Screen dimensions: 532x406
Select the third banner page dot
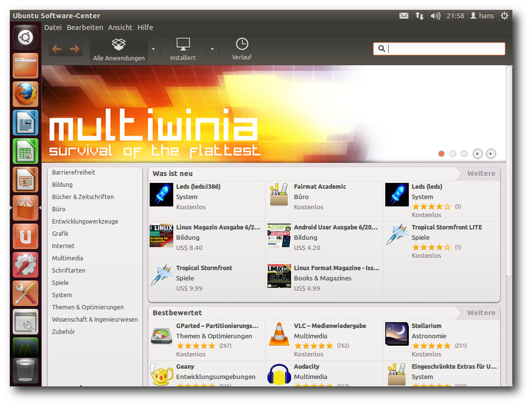click(x=464, y=154)
